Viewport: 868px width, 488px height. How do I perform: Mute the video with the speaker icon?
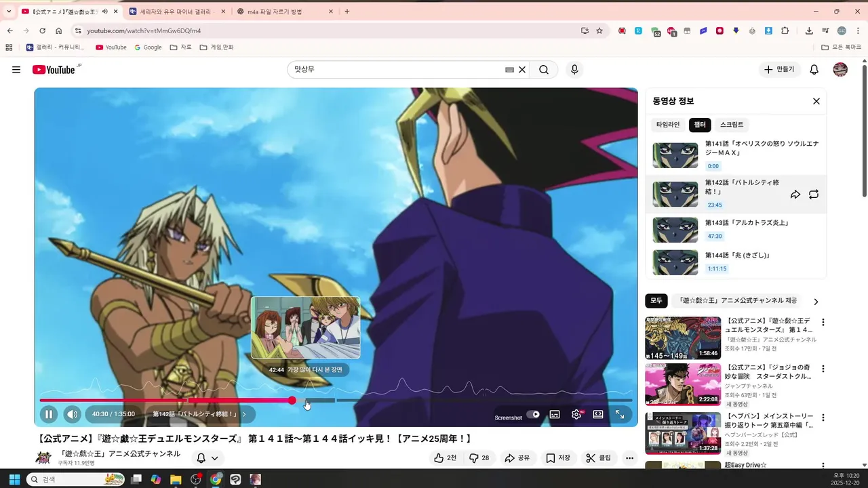[x=72, y=414]
